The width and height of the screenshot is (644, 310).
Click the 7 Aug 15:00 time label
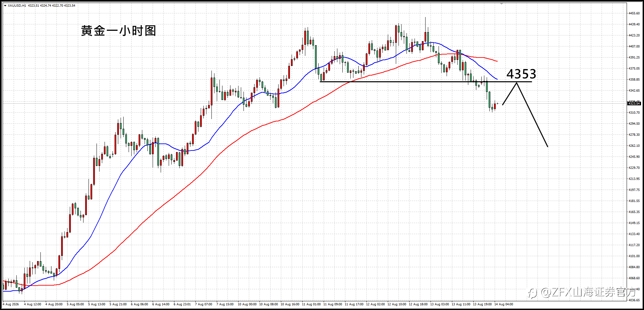click(225, 304)
